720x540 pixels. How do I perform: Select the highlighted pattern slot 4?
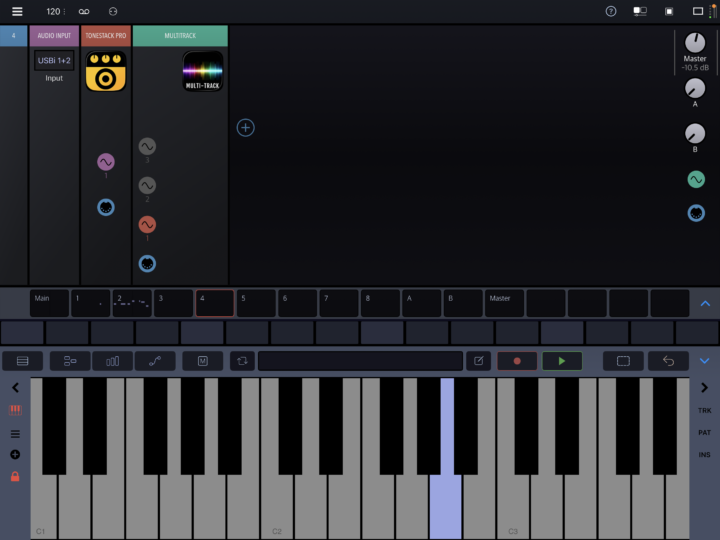coord(215,303)
